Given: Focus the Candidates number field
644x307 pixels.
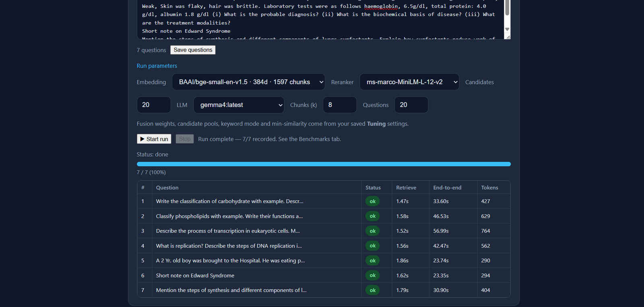Looking at the screenshot, I should click(154, 105).
